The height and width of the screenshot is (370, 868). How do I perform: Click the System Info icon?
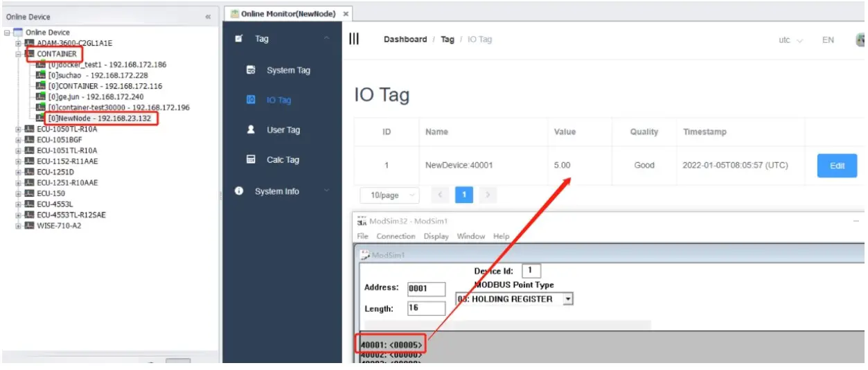[x=239, y=191]
